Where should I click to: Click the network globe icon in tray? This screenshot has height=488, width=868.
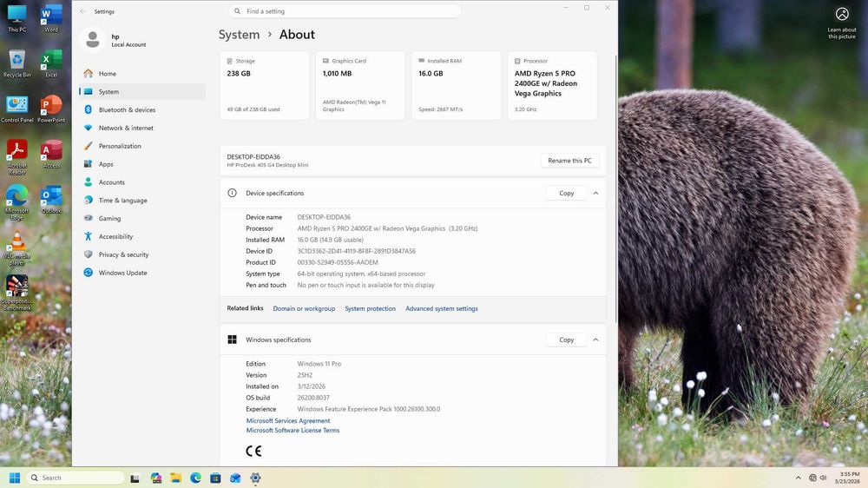tap(812, 478)
